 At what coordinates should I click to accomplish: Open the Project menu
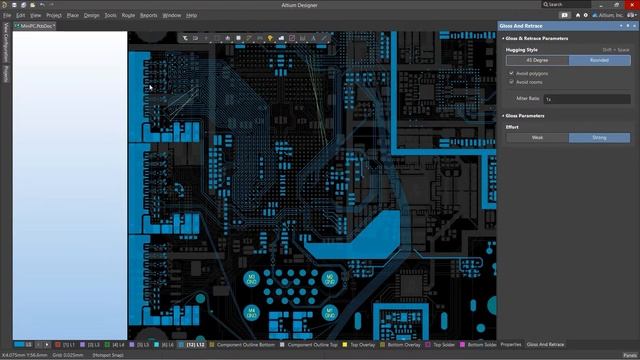coord(54,15)
